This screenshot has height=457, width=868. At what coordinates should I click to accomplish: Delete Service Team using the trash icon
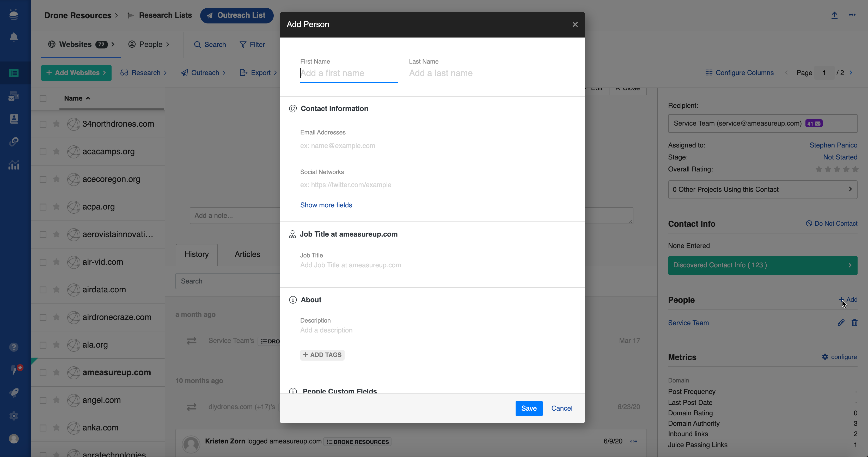(854, 323)
